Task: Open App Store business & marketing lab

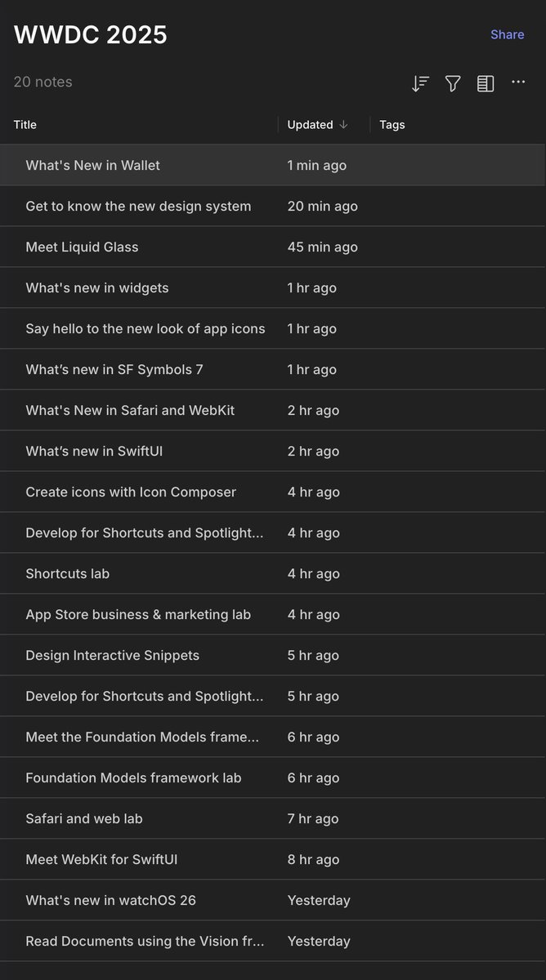Action: (x=273, y=614)
